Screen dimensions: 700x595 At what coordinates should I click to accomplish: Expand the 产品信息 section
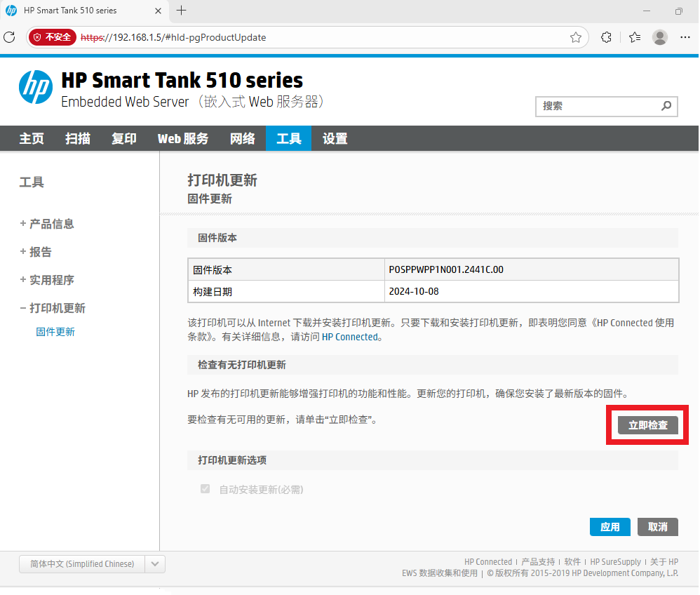(x=47, y=224)
